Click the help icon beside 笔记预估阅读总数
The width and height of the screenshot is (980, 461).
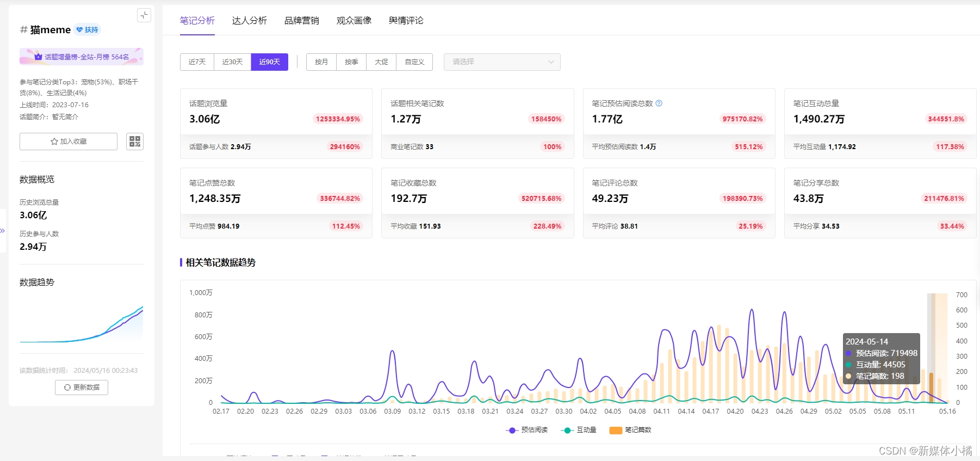click(x=659, y=103)
